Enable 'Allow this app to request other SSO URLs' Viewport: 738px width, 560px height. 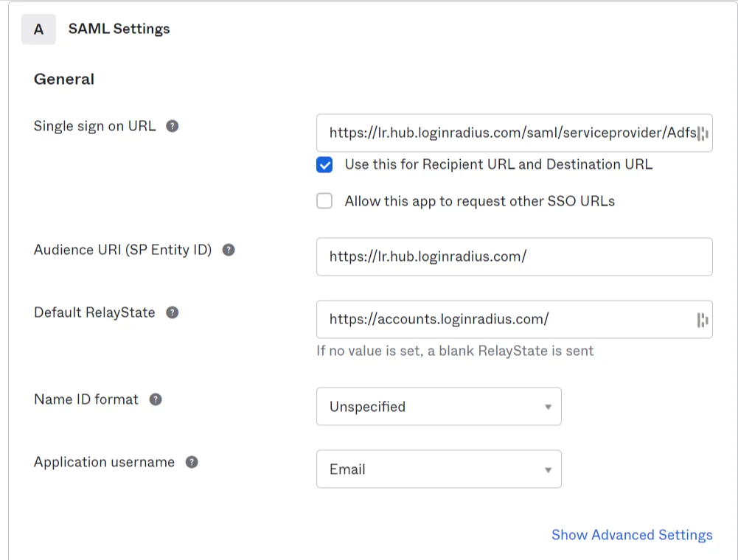(x=324, y=200)
